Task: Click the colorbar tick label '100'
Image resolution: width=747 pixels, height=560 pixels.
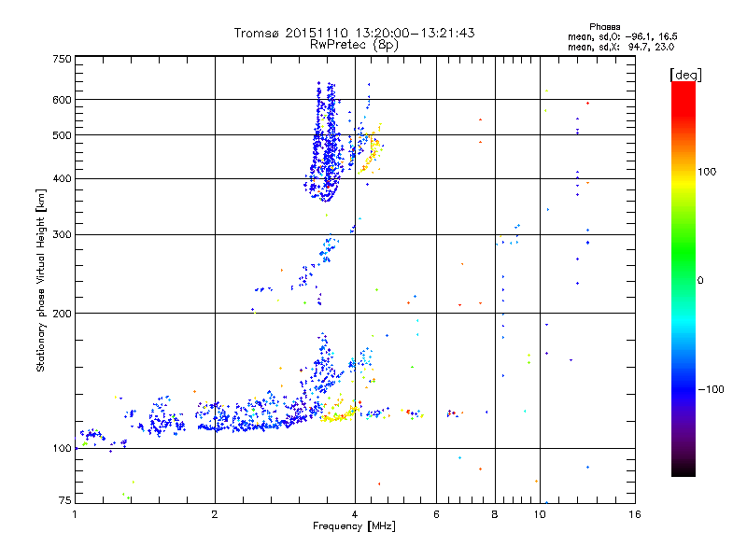Action: tap(707, 172)
